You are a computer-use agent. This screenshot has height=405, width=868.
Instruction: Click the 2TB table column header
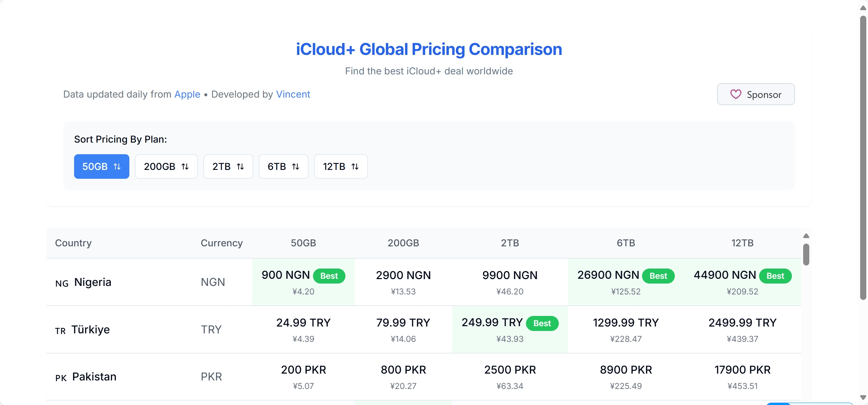(x=510, y=243)
